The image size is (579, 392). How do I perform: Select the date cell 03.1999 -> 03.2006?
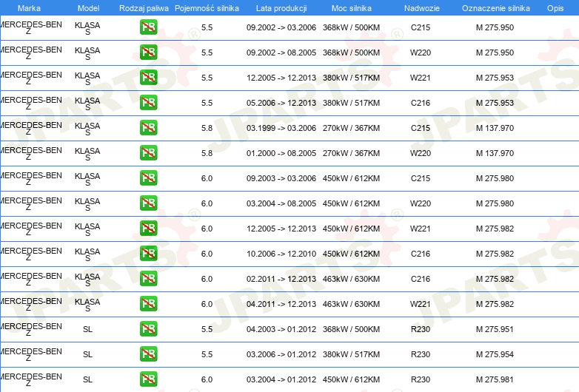click(281, 128)
